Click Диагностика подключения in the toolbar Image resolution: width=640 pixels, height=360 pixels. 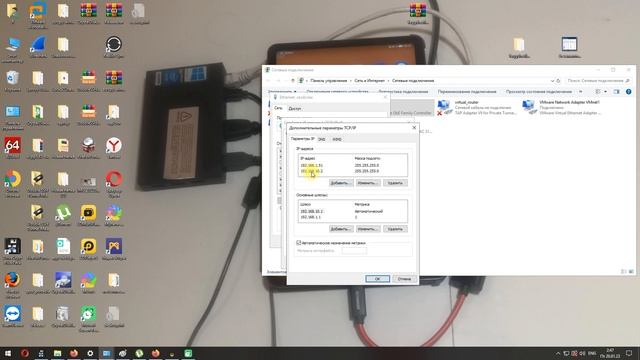[x=403, y=92]
